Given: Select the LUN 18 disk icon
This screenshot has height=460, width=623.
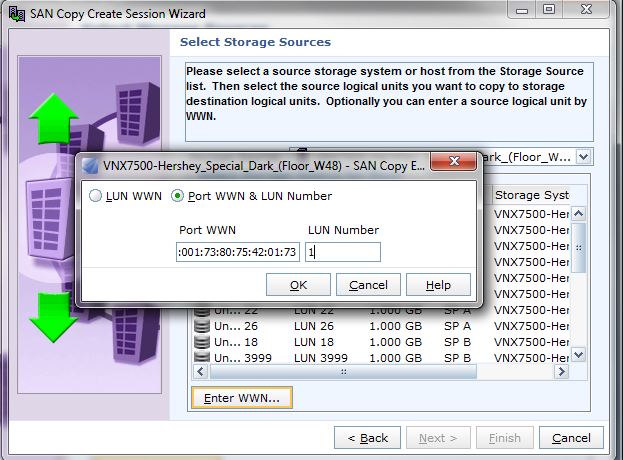Looking at the screenshot, I should (x=201, y=342).
